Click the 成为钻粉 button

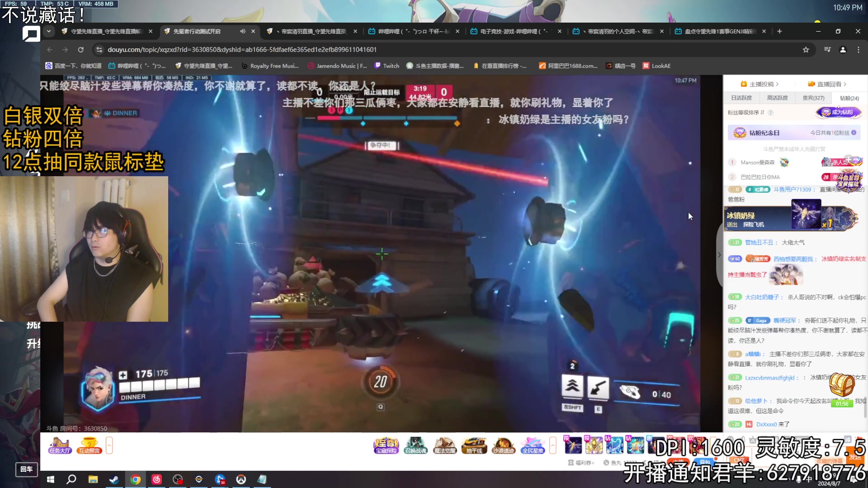coord(839,112)
